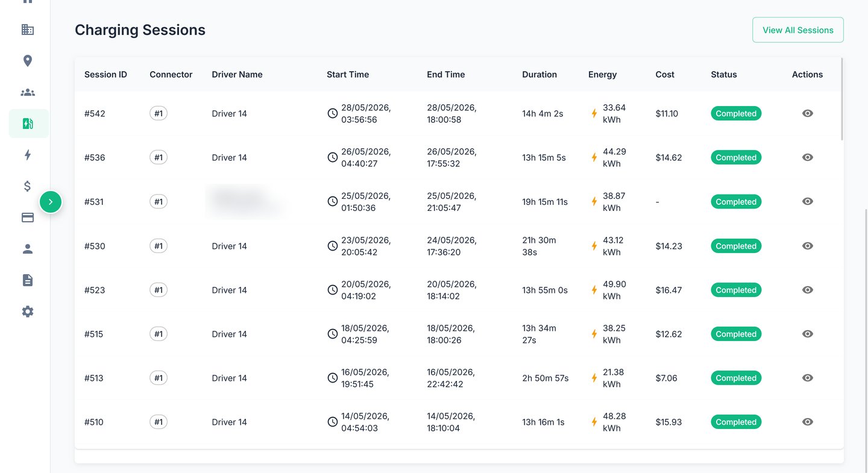
Task: View details of session #523
Action: click(x=808, y=290)
